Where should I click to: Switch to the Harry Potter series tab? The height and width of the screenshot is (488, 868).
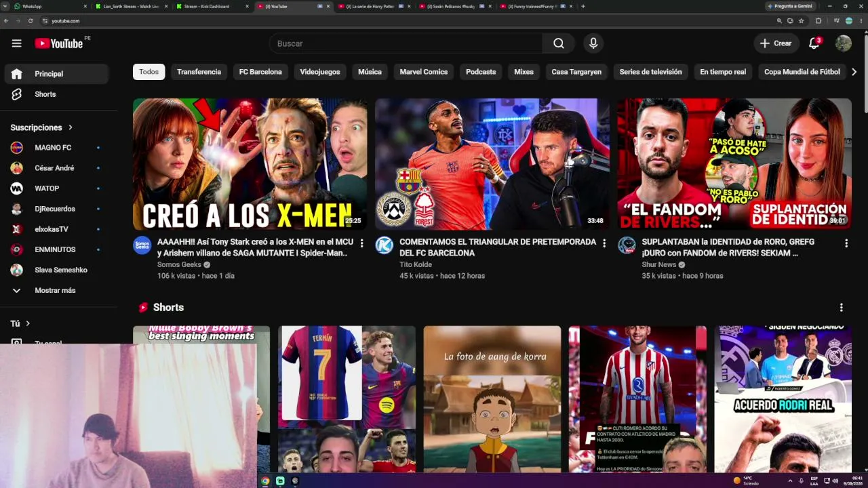(373, 6)
